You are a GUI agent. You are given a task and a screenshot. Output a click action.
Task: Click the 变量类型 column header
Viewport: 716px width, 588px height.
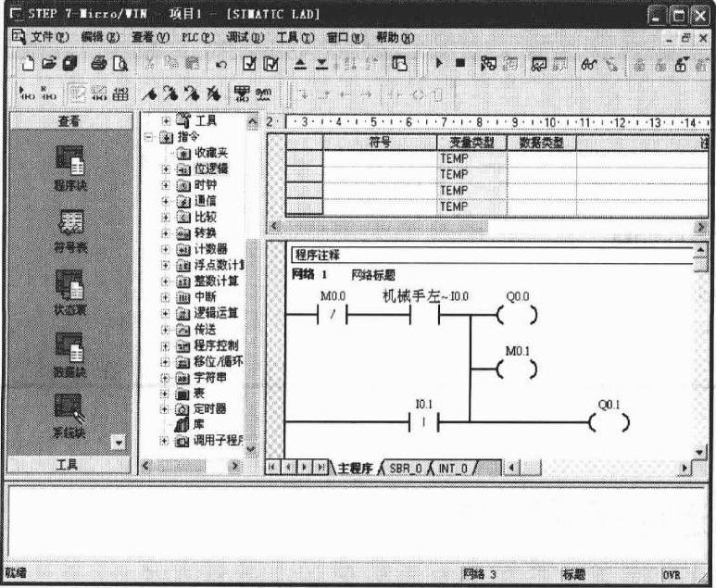471,143
